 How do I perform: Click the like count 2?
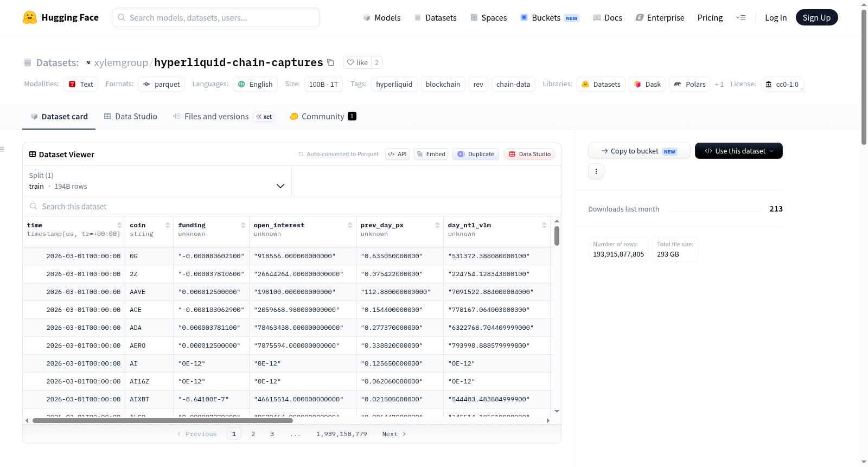[x=376, y=62]
